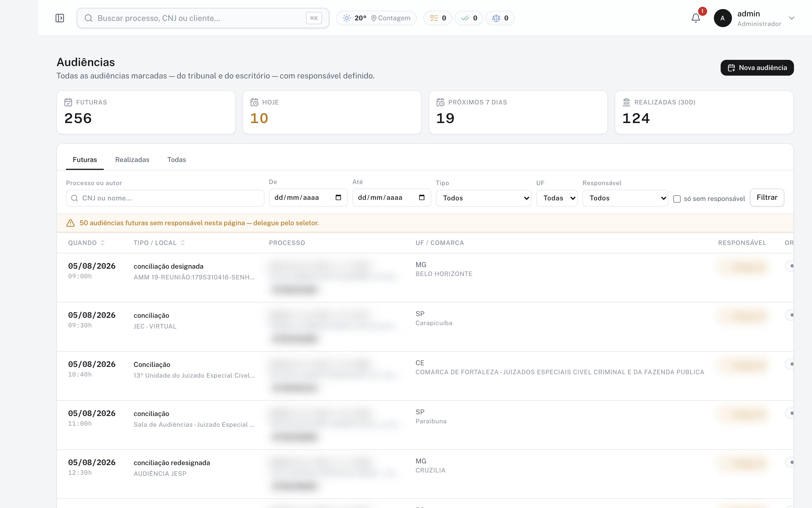This screenshot has width=812, height=508.
Task: Click the 'JEC - VIRTUAL' location text
Action: click(155, 326)
